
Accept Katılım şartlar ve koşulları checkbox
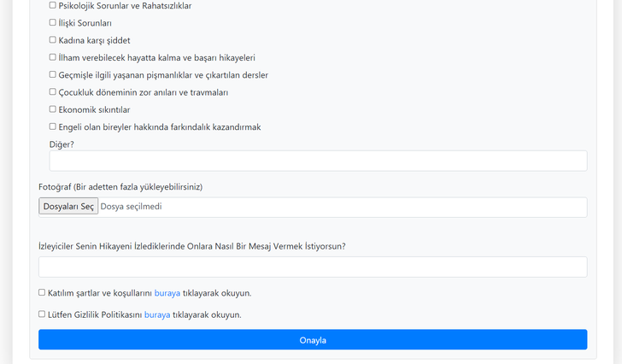point(42,292)
